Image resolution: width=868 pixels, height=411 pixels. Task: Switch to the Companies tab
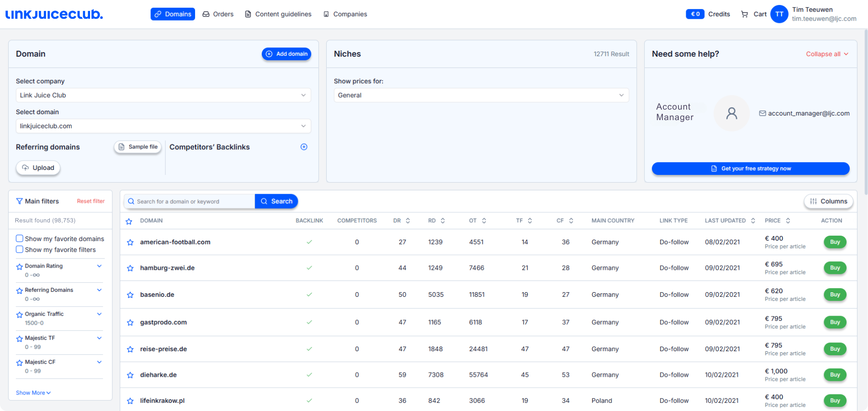pyautogui.click(x=345, y=14)
